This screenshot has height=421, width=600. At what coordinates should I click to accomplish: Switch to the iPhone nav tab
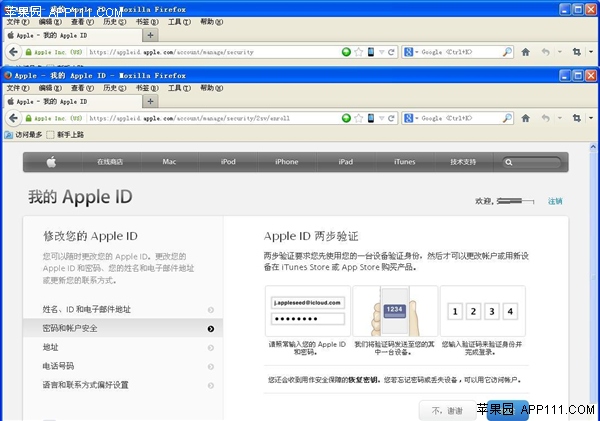click(286, 162)
